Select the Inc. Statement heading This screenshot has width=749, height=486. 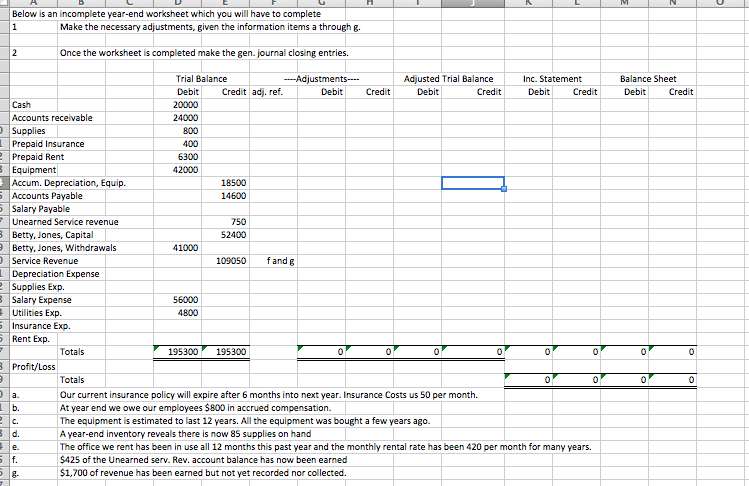(x=552, y=79)
